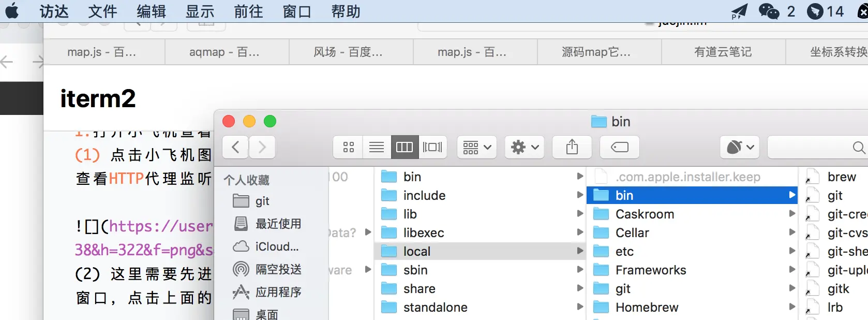Select the lib folder
The width and height of the screenshot is (868, 320).
point(480,214)
